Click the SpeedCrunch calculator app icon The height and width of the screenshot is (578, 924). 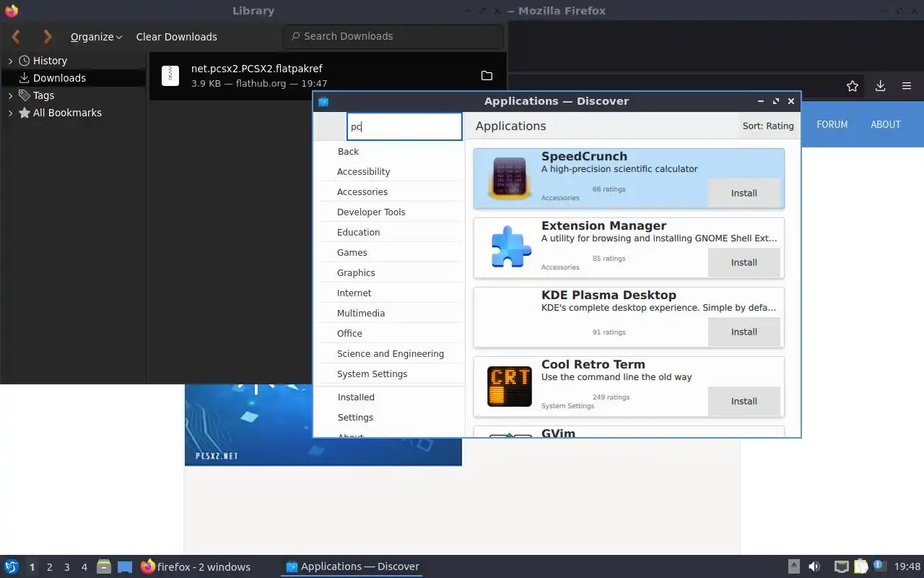pyautogui.click(x=510, y=178)
